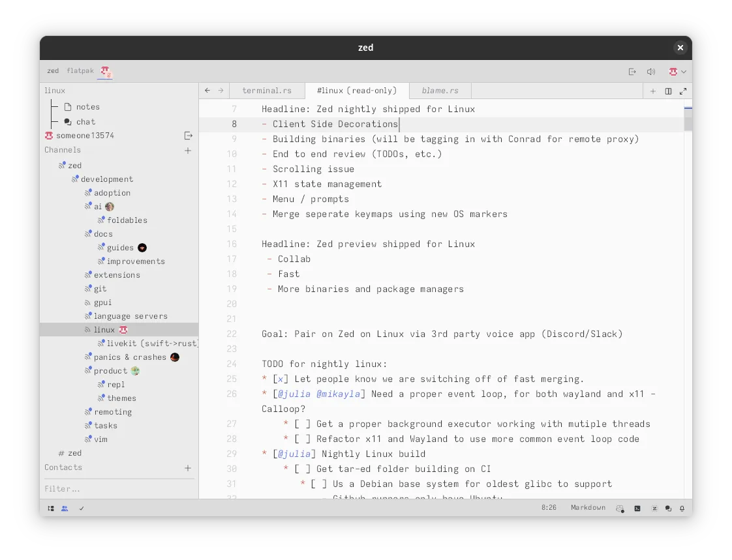Viewport: 732px width, 560px height.
Task: Open the notifications bell icon
Action: pyautogui.click(x=682, y=508)
